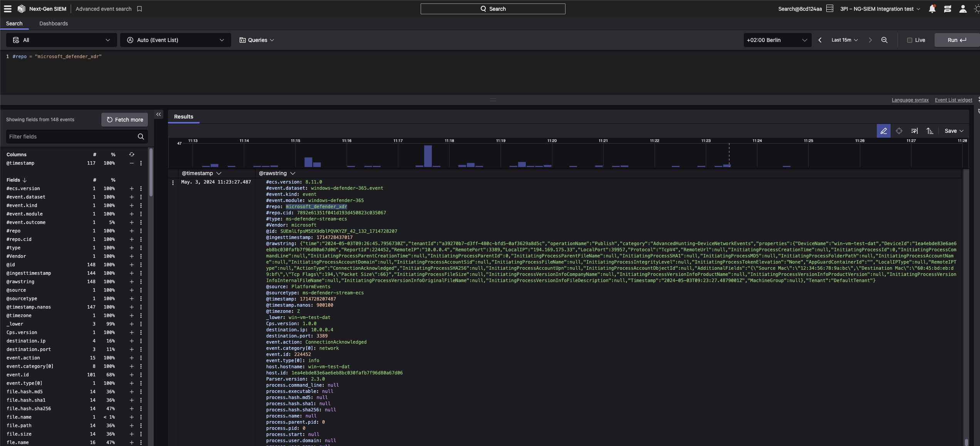Click the bookmark icon beside Advanced event search
980x446 pixels.
pos(139,9)
